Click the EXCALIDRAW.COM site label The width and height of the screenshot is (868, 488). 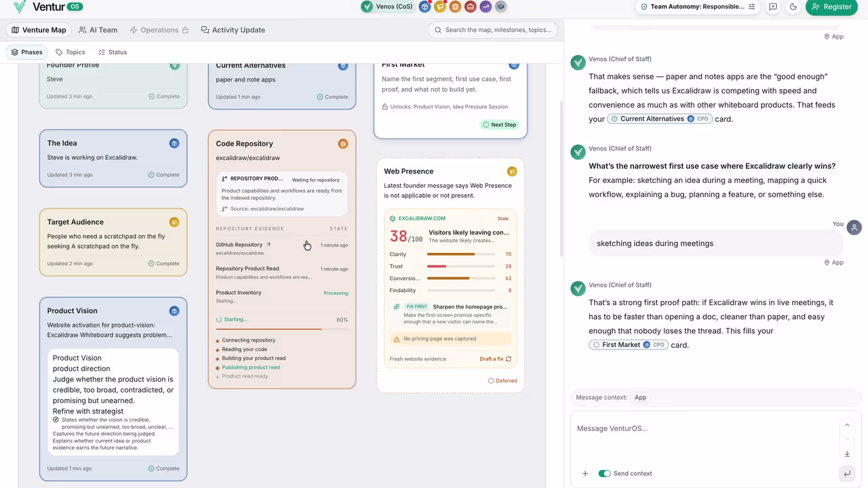[421, 218]
